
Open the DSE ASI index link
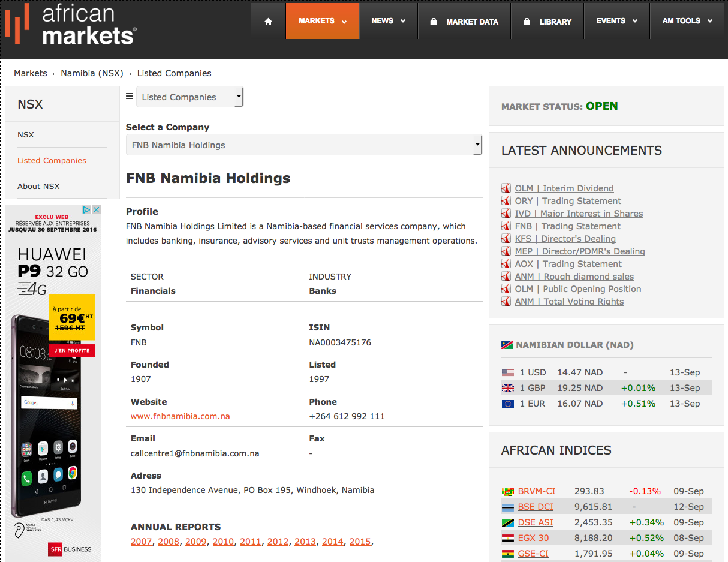(x=536, y=522)
